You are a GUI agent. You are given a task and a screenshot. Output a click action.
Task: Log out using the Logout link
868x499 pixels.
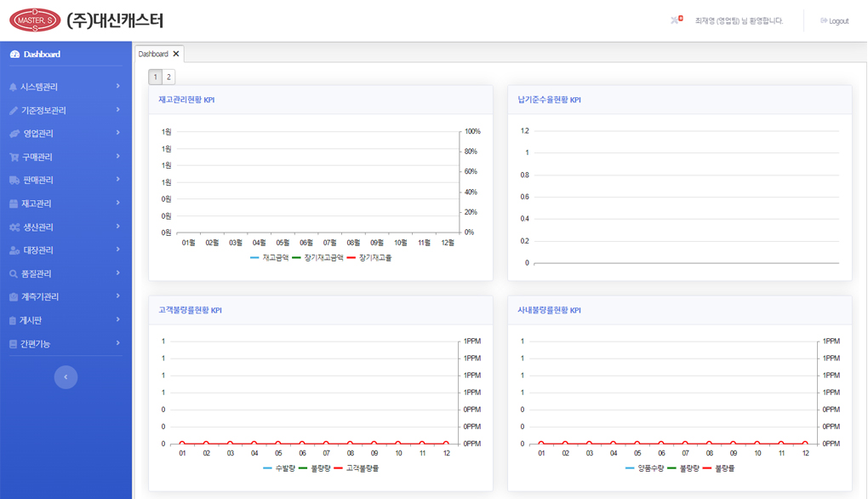click(x=837, y=21)
